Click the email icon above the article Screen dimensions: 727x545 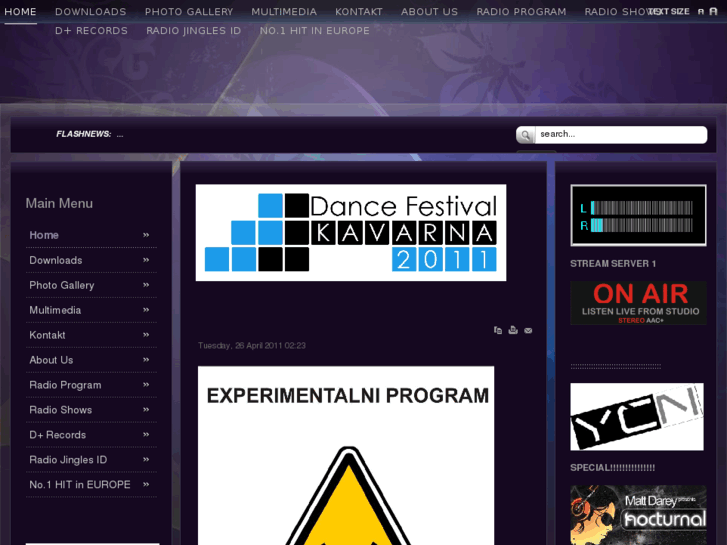coord(528,331)
